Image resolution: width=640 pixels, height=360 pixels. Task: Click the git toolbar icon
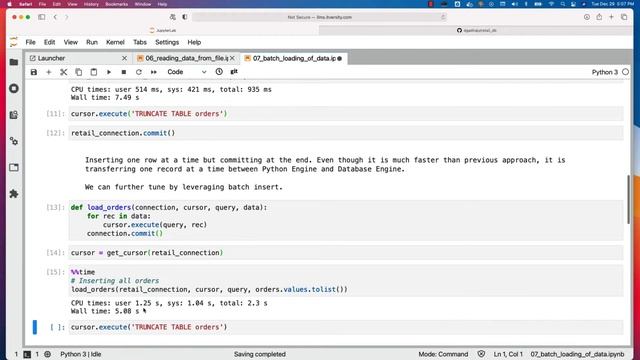[234, 72]
